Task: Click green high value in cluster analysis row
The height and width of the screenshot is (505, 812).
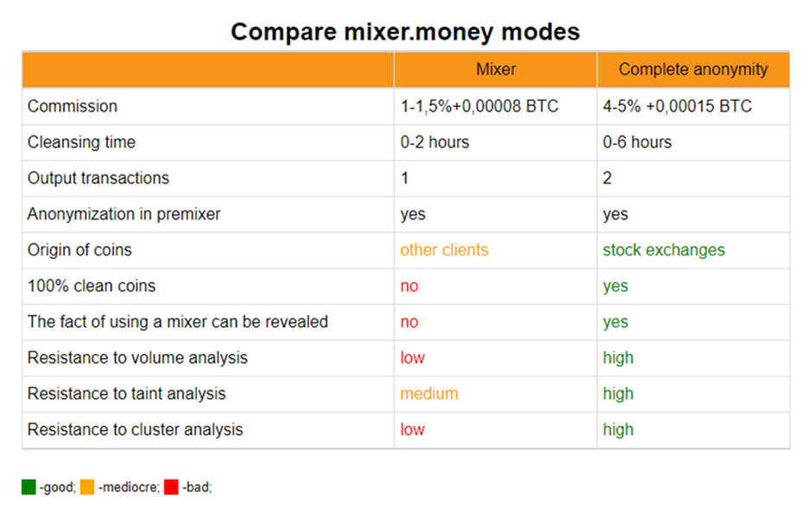Action: 618,429
